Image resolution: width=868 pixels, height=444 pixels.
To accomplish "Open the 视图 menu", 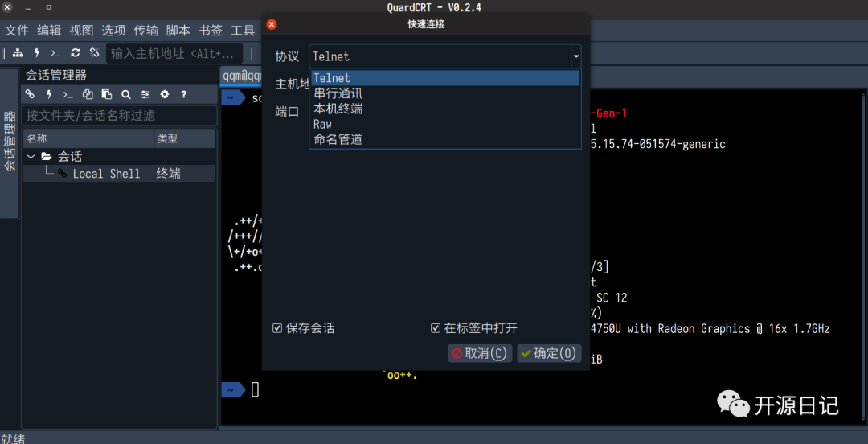I will pos(81,31).
